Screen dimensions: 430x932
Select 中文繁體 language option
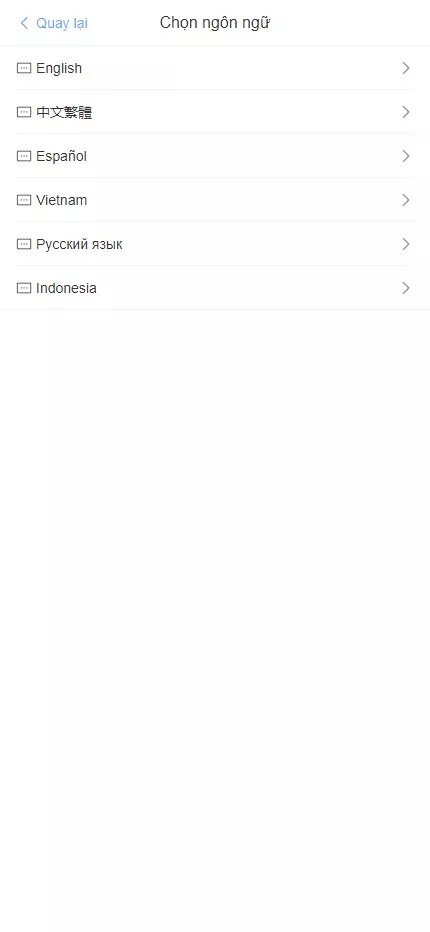214,112
